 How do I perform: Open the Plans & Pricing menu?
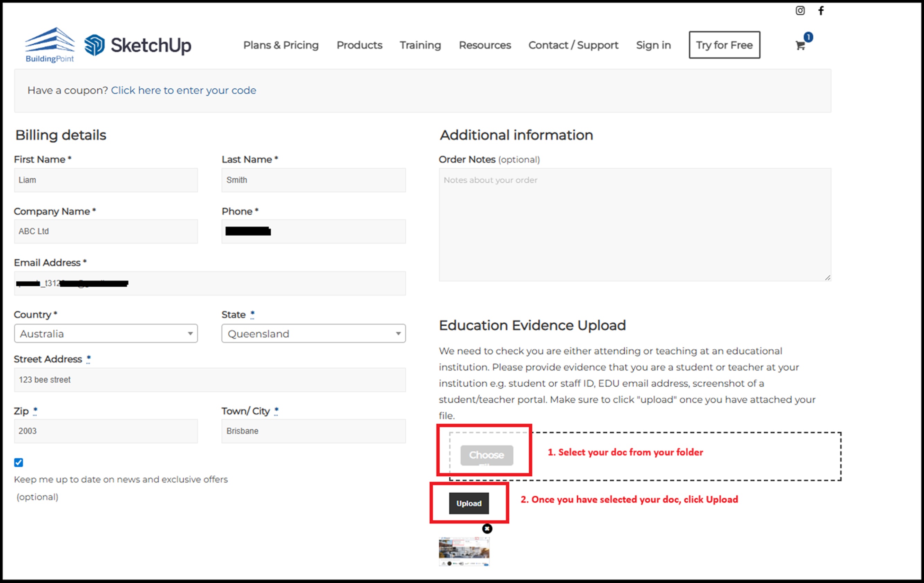pyautogui.click(x=281, y=45)
